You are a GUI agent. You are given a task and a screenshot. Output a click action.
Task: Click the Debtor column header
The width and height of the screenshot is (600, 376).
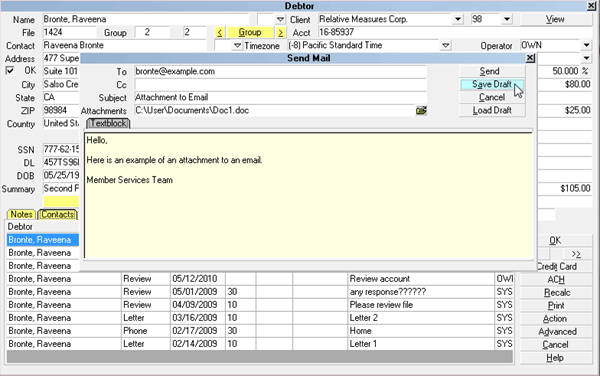point(43,227)
